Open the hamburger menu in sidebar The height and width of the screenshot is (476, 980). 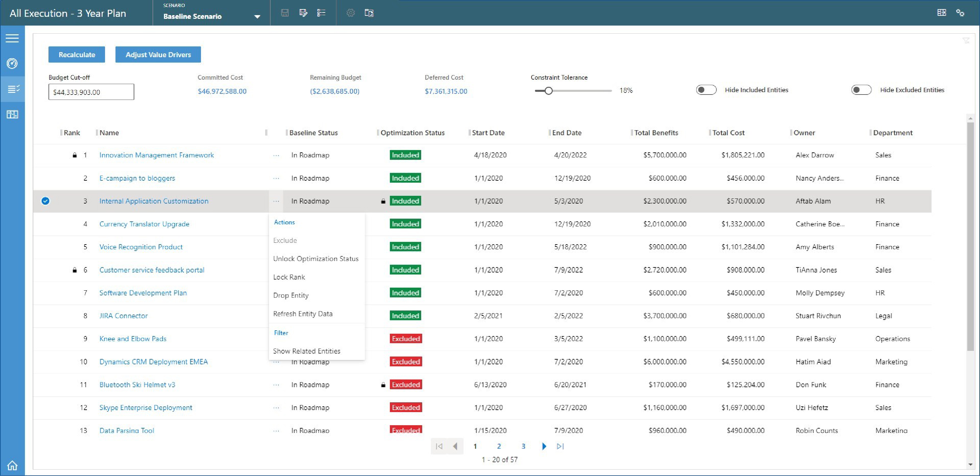12,38
